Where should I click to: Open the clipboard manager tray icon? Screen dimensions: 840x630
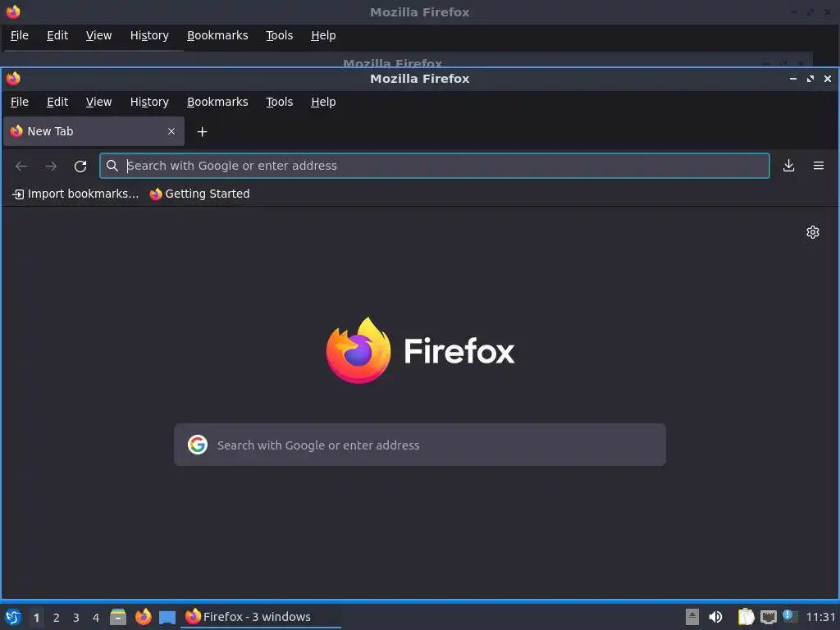click(746, 617)
